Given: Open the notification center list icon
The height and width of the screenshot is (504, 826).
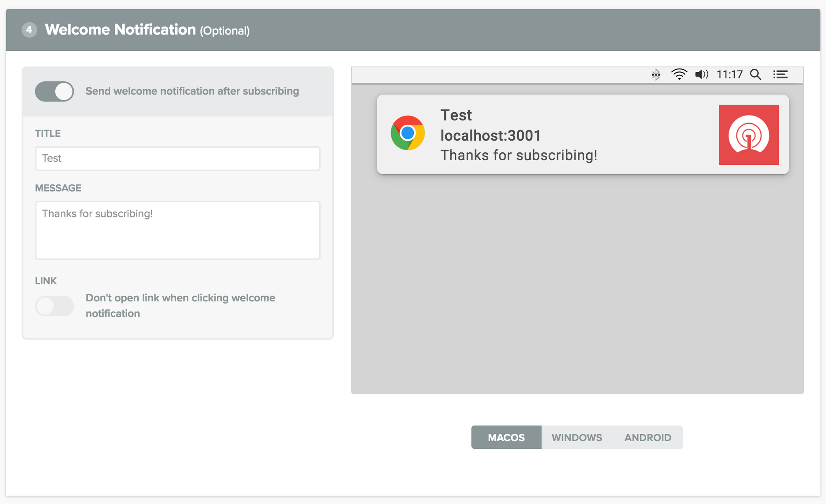Looking at the screenshot, I should 780,74.
